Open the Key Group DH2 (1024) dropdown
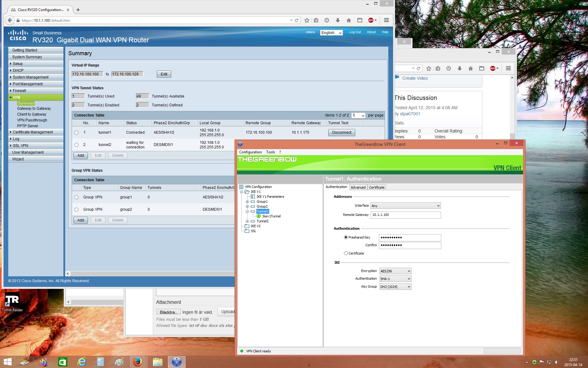Image resolution: width=588 pixels, height=368 pixels. (395, 287)
